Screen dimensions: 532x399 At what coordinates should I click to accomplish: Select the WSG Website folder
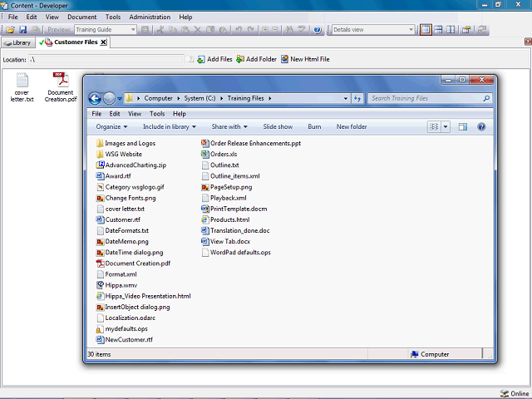coord(119,155)
